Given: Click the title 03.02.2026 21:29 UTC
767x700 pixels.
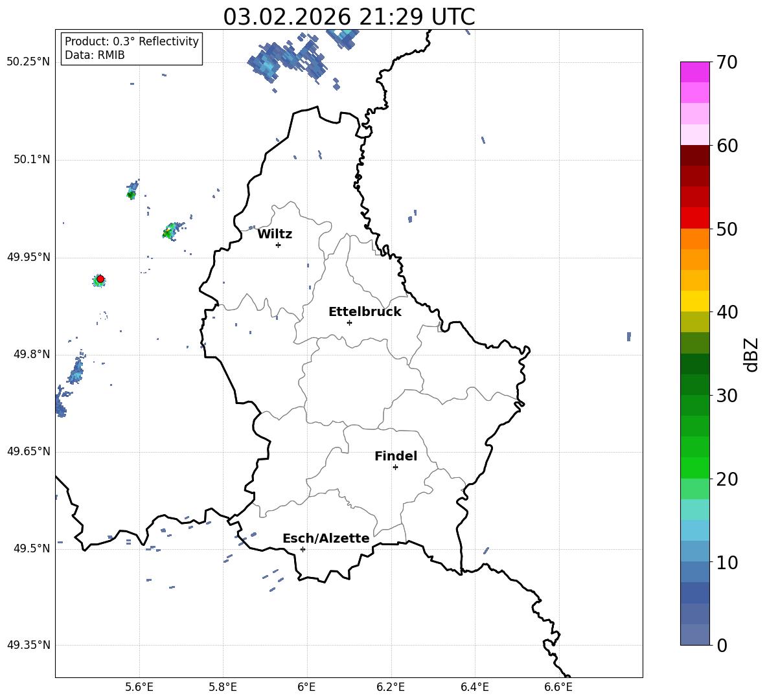Looking at the screenshot, I should [349, 17].
